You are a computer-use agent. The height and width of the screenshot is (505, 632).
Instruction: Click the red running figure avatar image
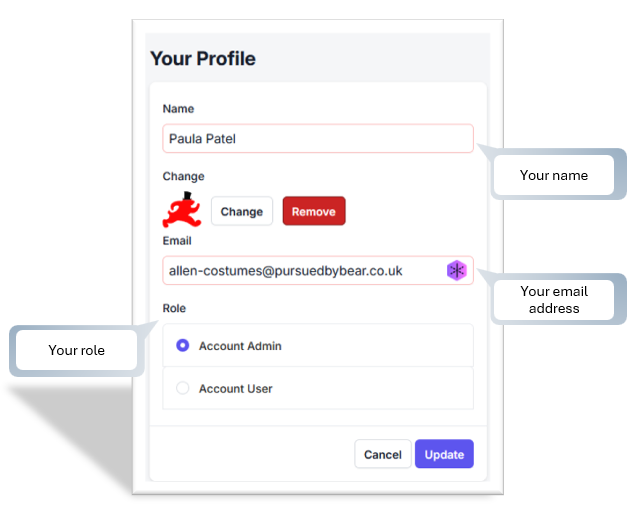(183, 210)
